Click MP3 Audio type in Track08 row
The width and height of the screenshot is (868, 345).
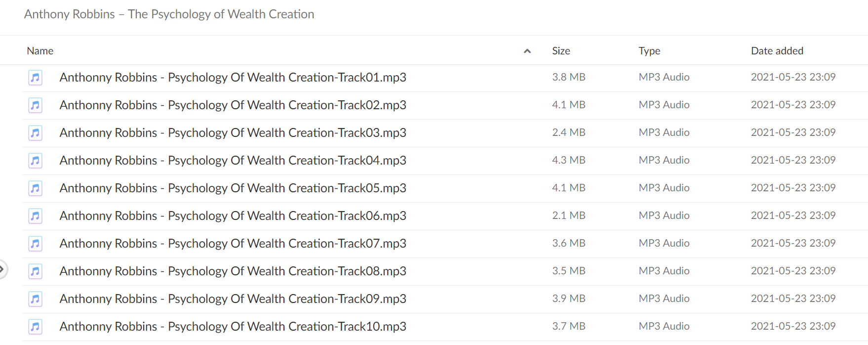click(x=664, y=271)
